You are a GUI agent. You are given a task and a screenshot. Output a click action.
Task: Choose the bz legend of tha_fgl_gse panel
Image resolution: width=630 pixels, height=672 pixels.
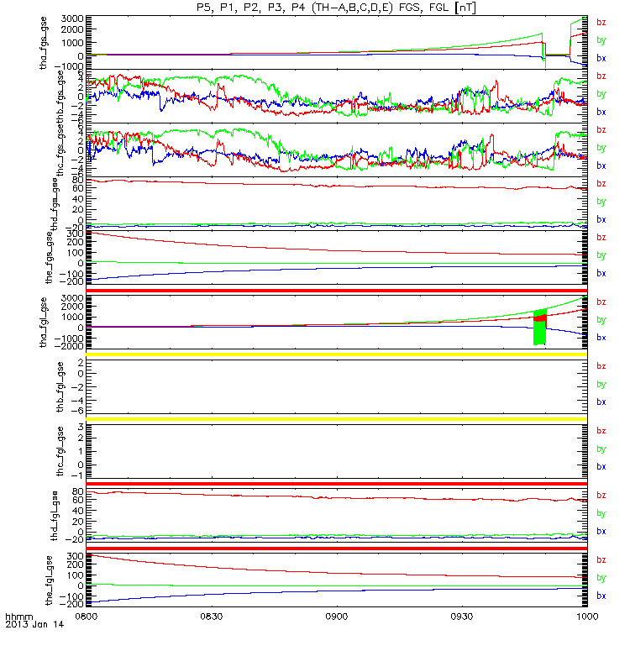[x=601, y=302]
